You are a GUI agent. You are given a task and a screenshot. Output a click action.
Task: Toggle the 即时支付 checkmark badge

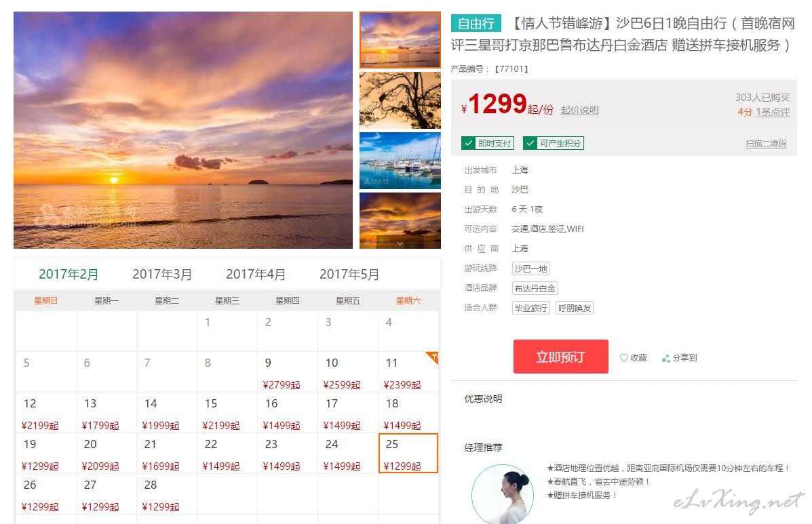tap(487, 143)
